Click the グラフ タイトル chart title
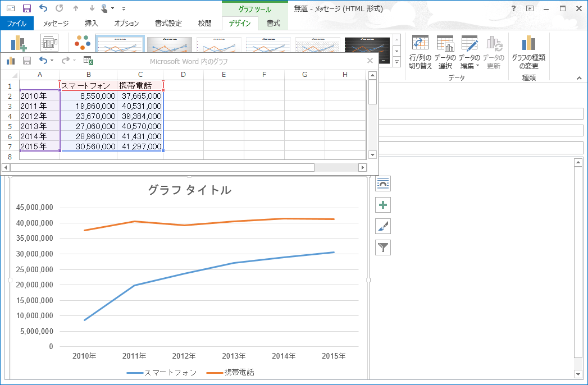This screenshot has width=588, height=385. [x=189, y=190]
